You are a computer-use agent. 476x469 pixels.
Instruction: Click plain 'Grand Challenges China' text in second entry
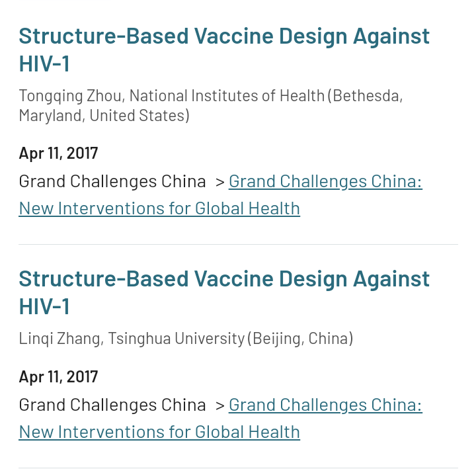pos(112,405)
